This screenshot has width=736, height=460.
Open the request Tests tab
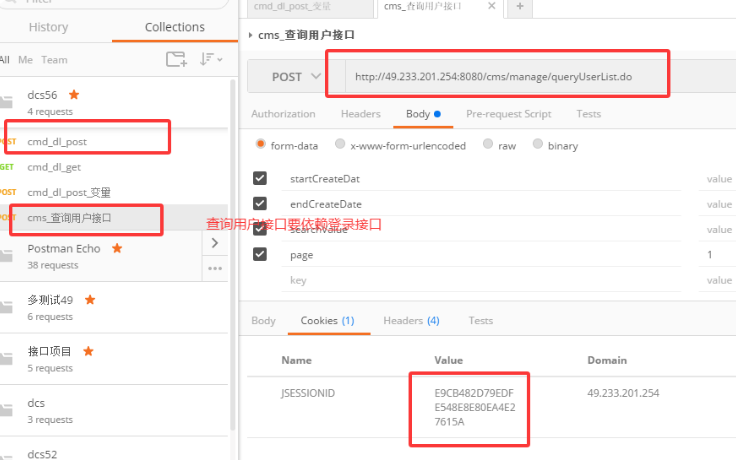pos(589,114)
